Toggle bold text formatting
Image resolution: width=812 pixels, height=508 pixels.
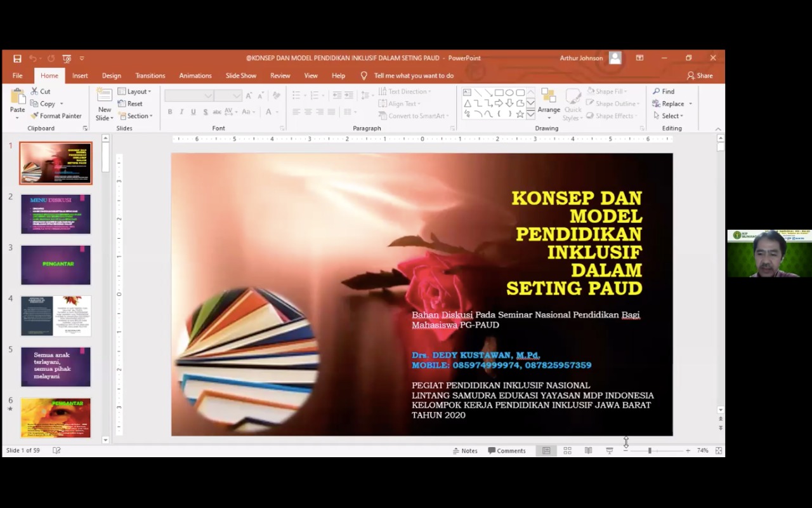[x=169, y=112]
